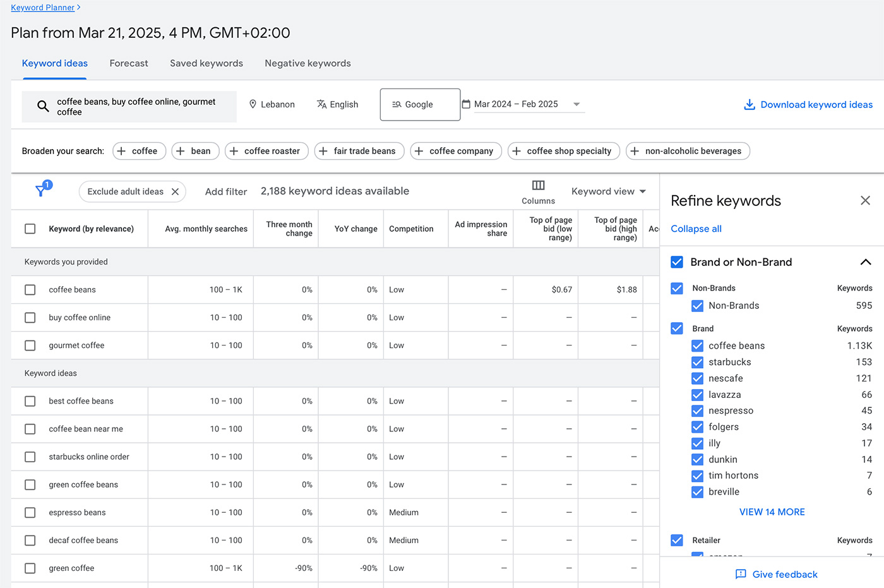Click Download keyword ideas
Viewport: 884px width, 588px height.
coord(808,105)
